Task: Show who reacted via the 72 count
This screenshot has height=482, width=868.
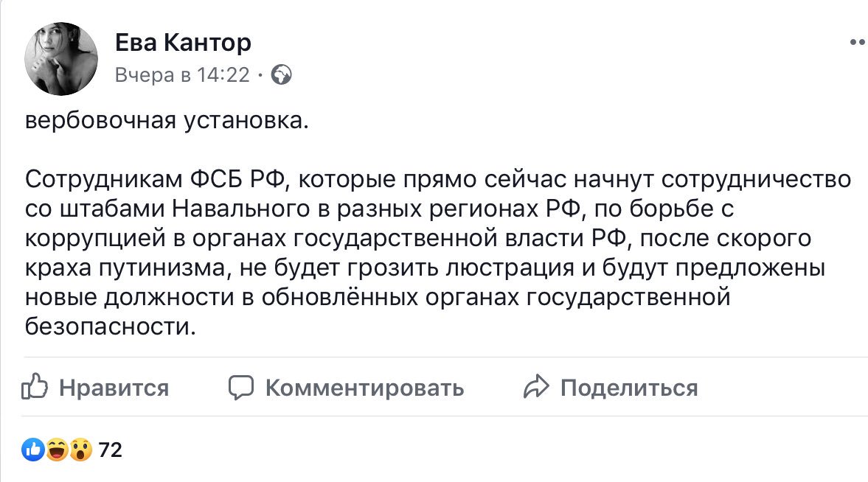Action: click(110, 450)
